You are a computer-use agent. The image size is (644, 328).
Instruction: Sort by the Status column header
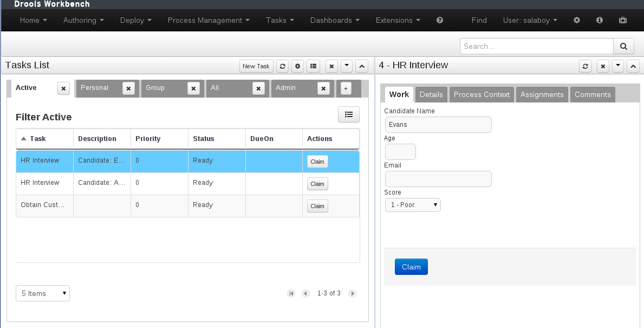pyautogui.click(x=217, y=138)
